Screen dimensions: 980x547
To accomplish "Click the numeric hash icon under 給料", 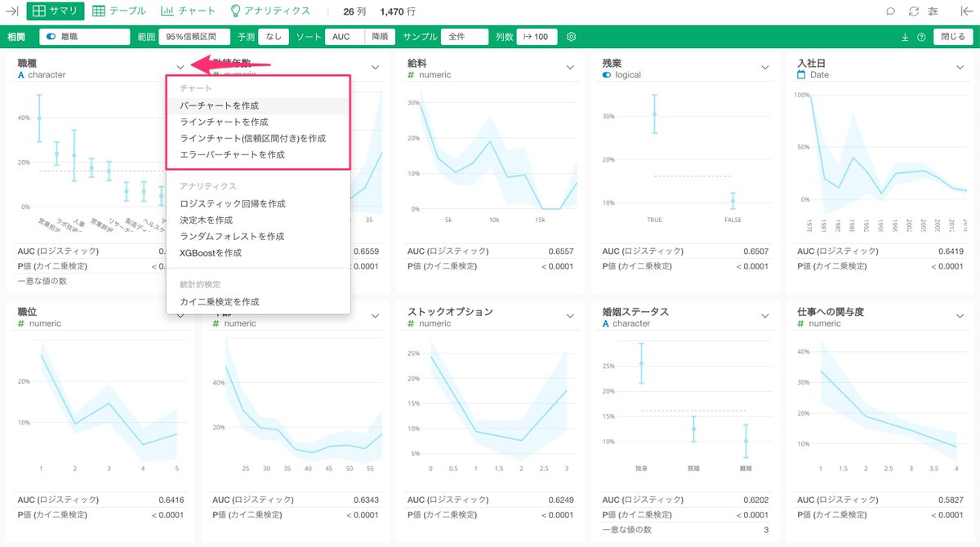I will point(411,75).
